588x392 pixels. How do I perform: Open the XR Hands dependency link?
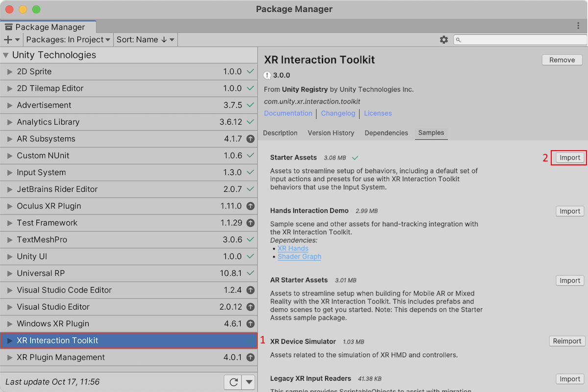pyautogui.click(x=293, y=248)
